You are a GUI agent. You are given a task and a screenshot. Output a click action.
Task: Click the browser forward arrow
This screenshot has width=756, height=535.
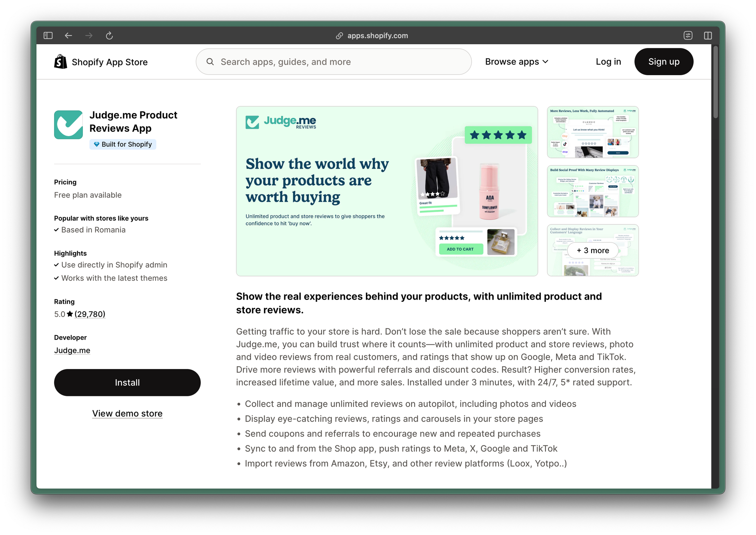coord(89,36)
